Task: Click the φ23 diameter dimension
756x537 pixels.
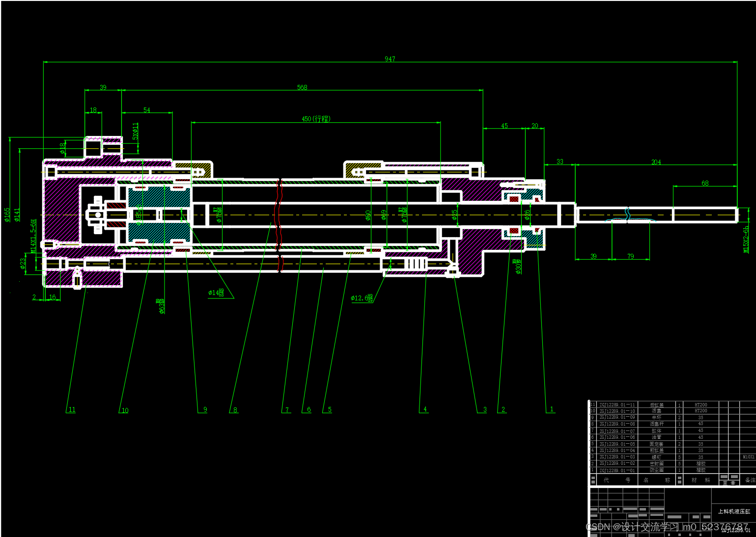Action: pyautogui.click(x=23, y=264)
